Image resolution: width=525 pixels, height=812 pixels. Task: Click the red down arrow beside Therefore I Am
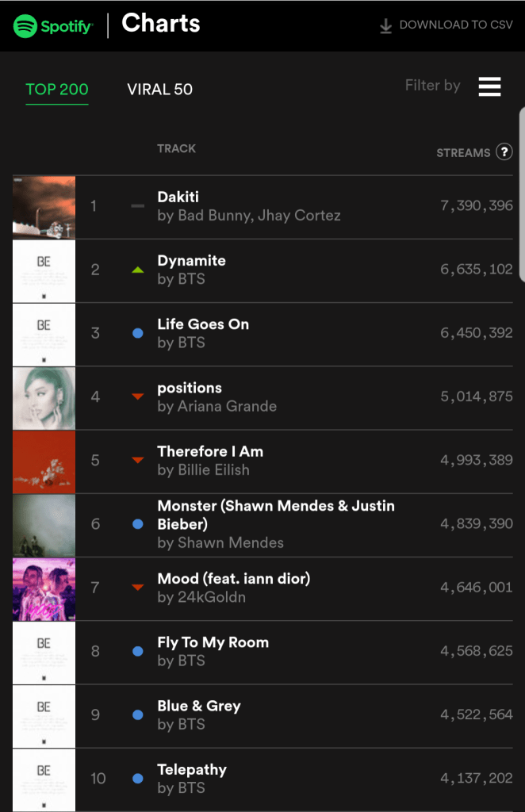click(138, 460)
